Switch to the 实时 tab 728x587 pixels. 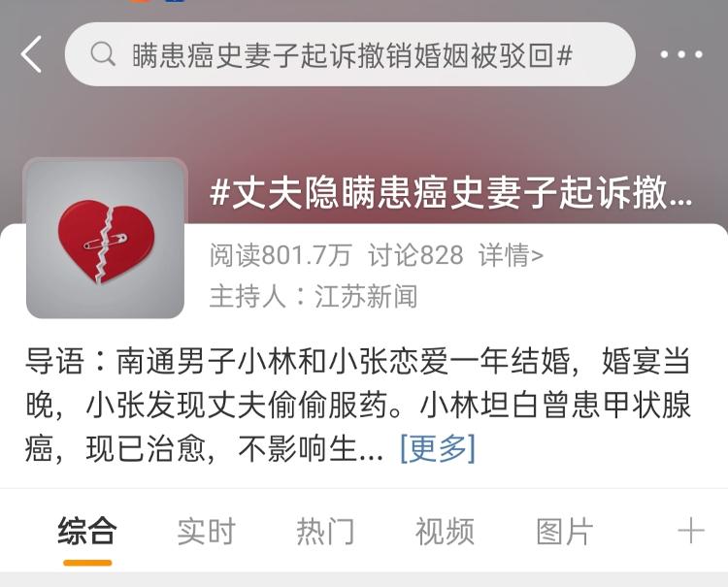pyautogui.click(x=206, y=531)
